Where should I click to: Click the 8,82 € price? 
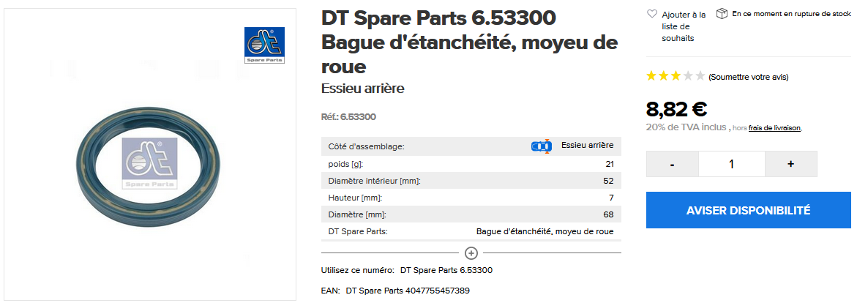pos(676,109)
